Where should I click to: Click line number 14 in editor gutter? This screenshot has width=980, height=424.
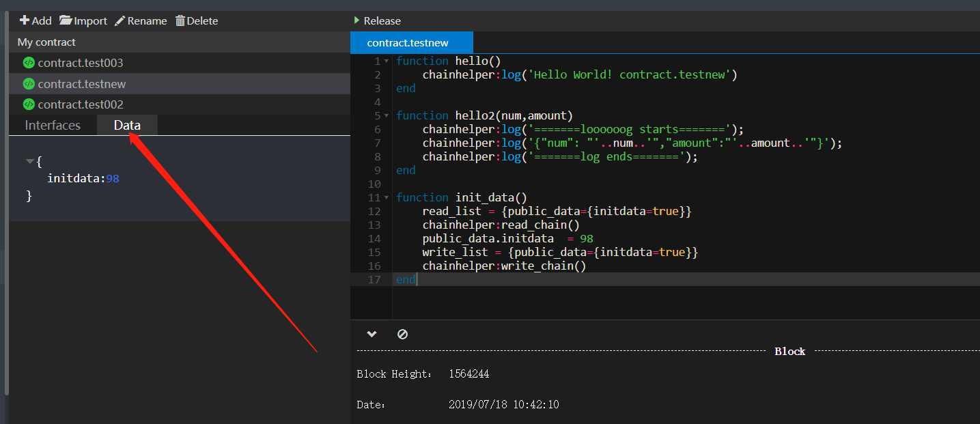point(374,239)
